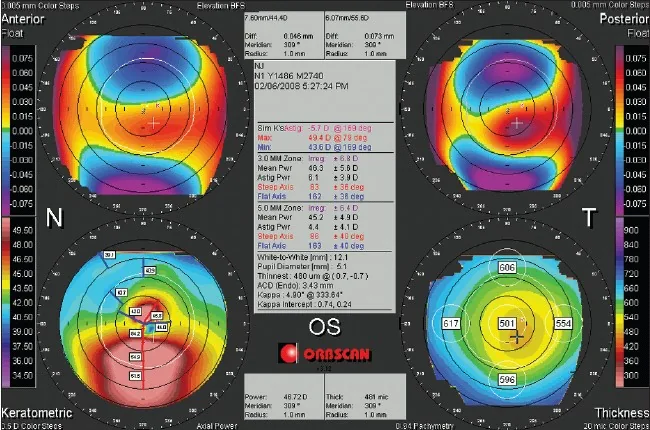Click 34.50 on the keratometric color scale
650x430 pixels.
click(23, 375)
